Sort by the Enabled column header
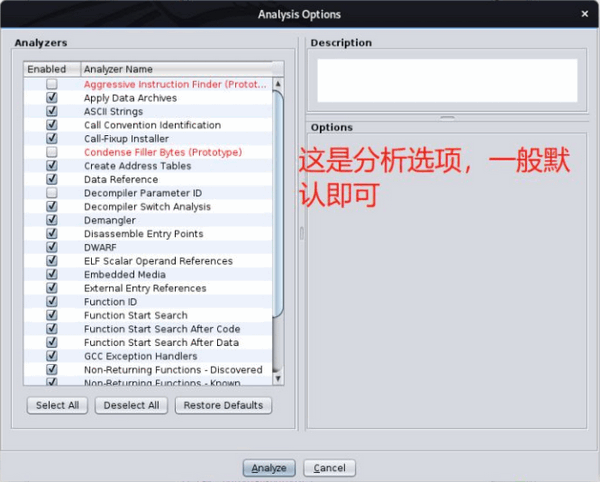The width and height of the screenshot is (600, 482). 52,69
